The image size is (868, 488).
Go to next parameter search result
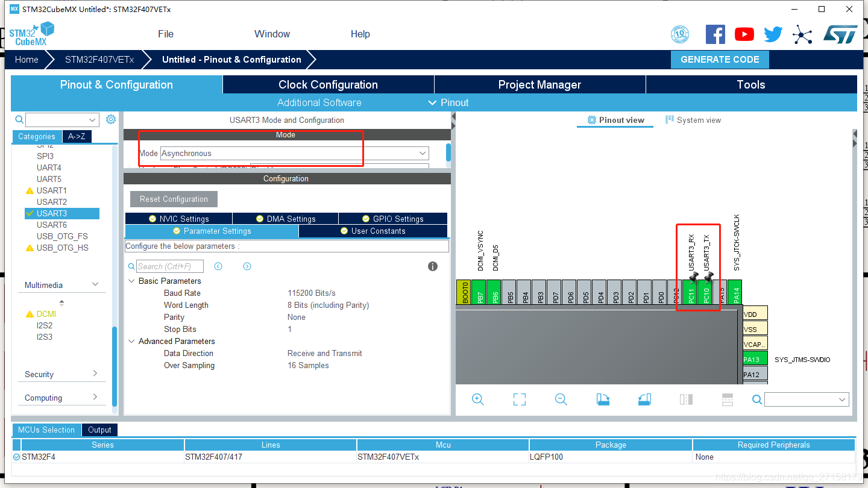[247, 266]
